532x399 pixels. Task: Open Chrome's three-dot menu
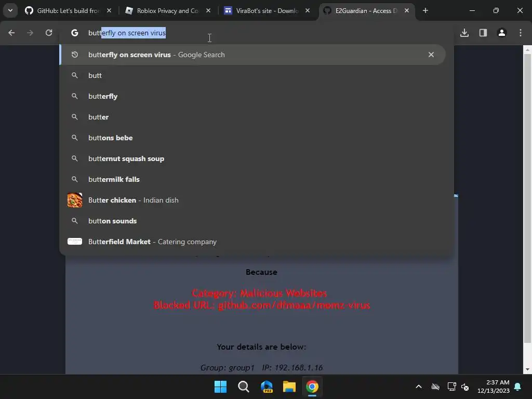point(521,33)
